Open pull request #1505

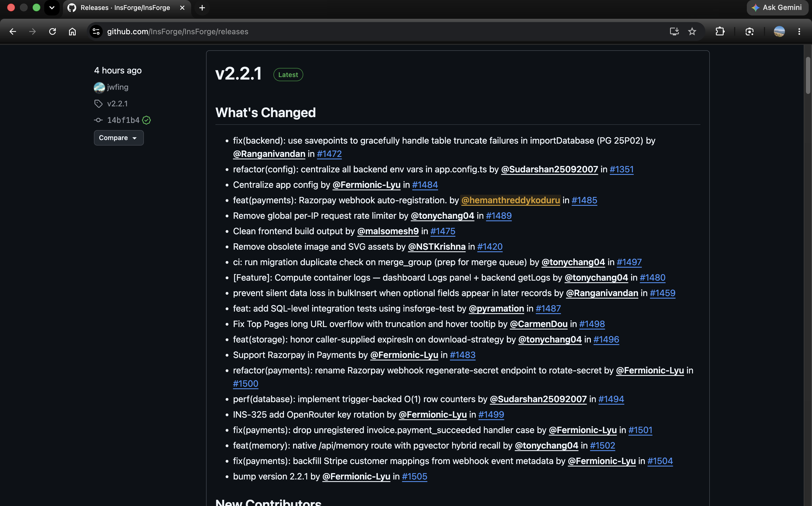pyautogui.click(x=415, y=476)
